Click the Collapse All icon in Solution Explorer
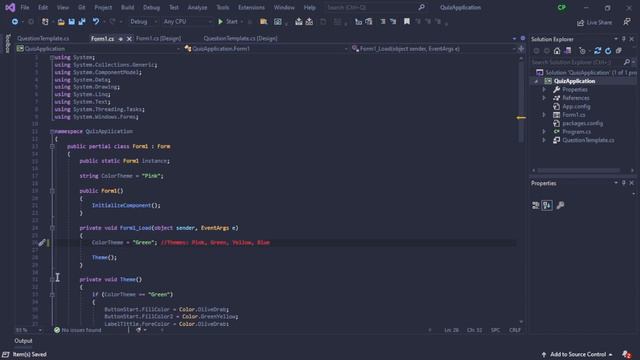The height and width of the screenshot is (360, 640). [619, 51]
